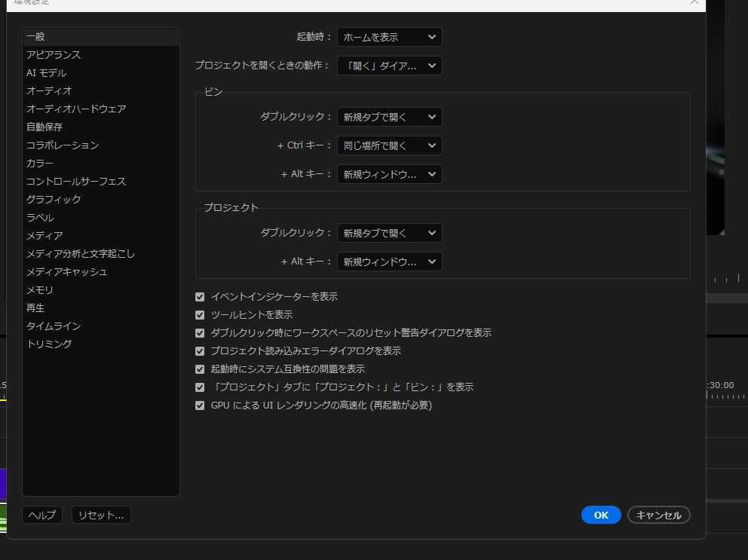Expand the ビン + Ctrl キー dropdown

click(389, 145)
